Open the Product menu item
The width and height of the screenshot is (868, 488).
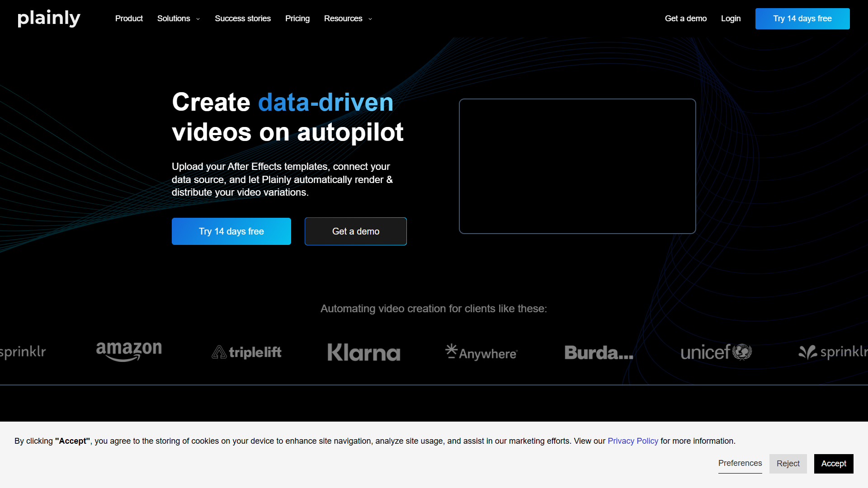tap(129, 19)
